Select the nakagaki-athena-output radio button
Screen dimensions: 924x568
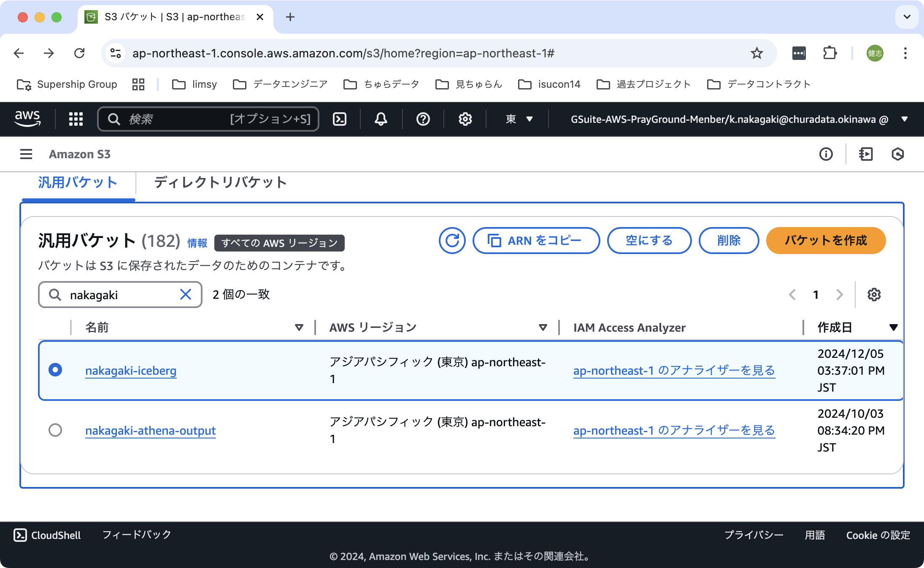pos(55,430)
